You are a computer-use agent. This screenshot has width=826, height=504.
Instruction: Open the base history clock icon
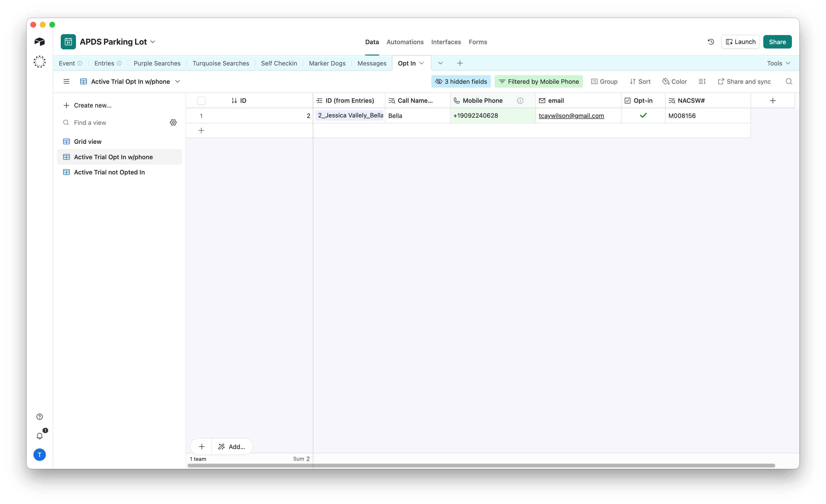[711, 42]
